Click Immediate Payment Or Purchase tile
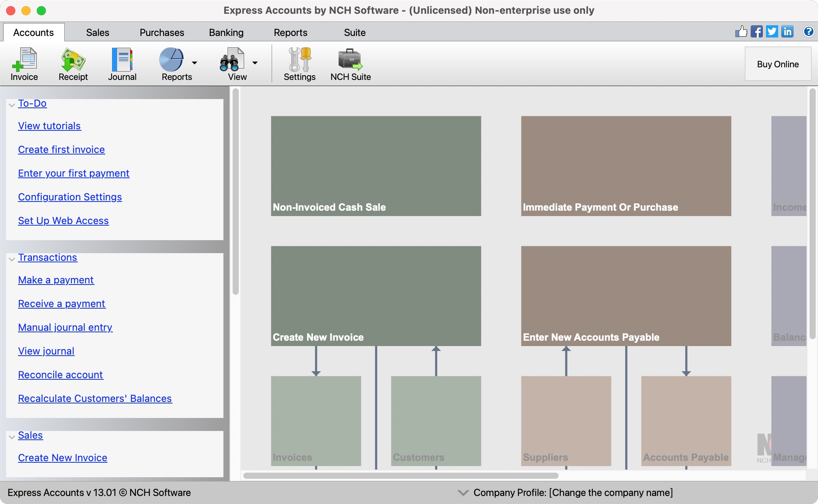This screenshot has height=504, width=818. click(x=626, y=166)
